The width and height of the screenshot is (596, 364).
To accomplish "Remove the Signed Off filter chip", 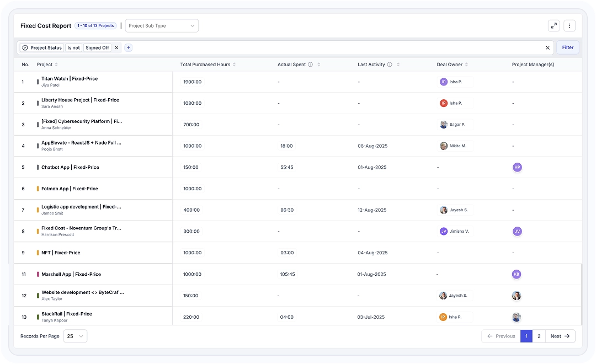I will (x=116, y=48).
